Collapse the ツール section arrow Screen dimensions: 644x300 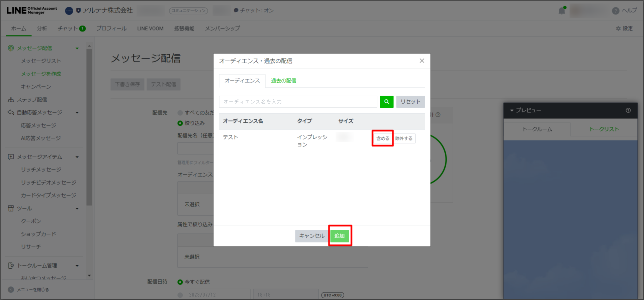[77, 209]
